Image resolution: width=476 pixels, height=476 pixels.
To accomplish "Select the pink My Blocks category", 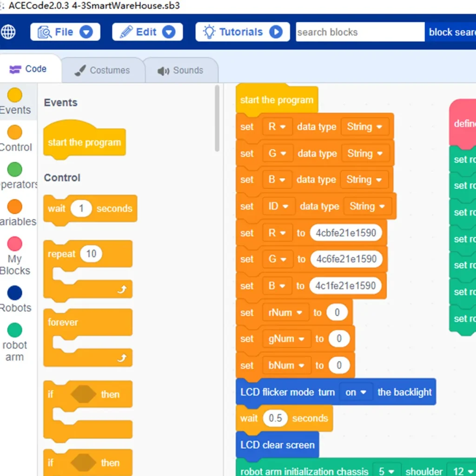I will coord(14,244).
